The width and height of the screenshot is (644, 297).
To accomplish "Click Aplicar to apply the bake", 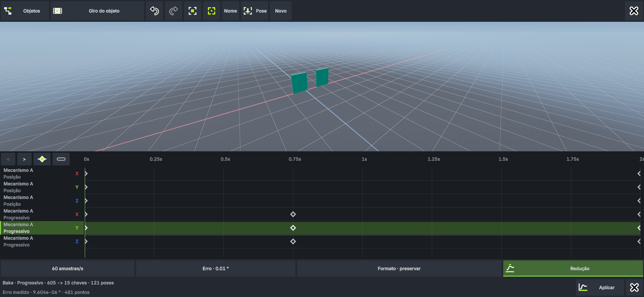I will coord(600,287).
